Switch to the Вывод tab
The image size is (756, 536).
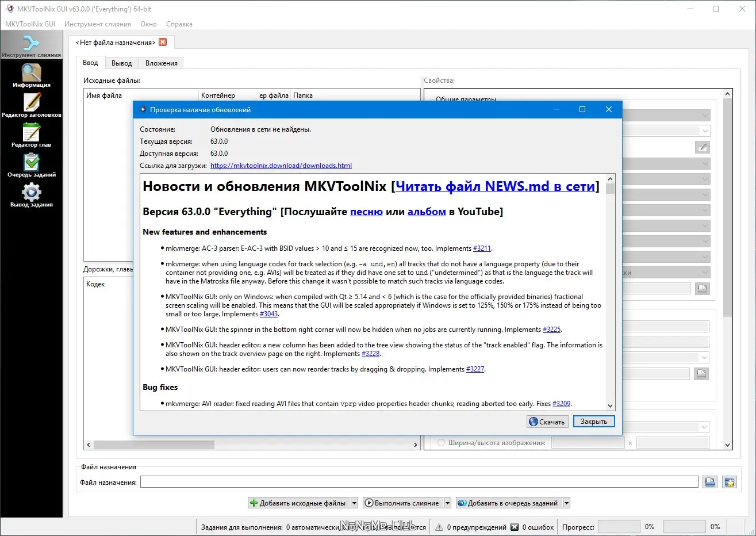pyautogui.click(x=122, y=63)
